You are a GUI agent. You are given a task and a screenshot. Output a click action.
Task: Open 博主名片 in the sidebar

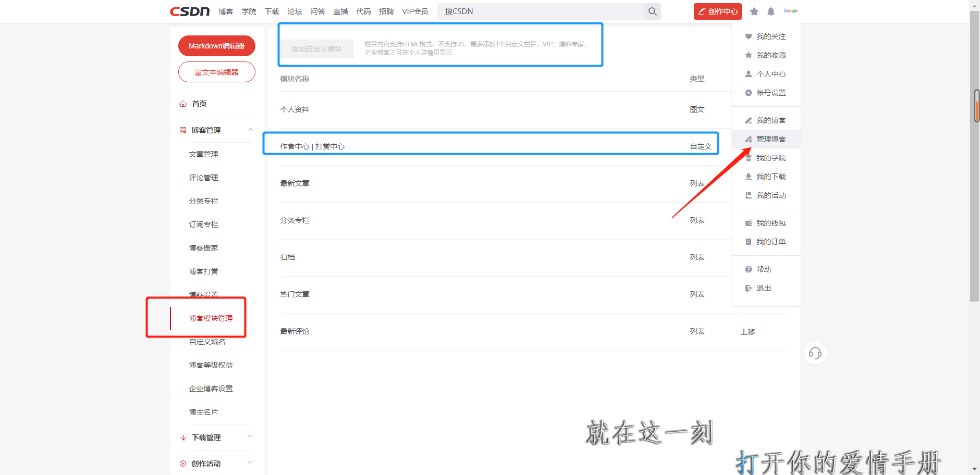click(x=203, y=412)
